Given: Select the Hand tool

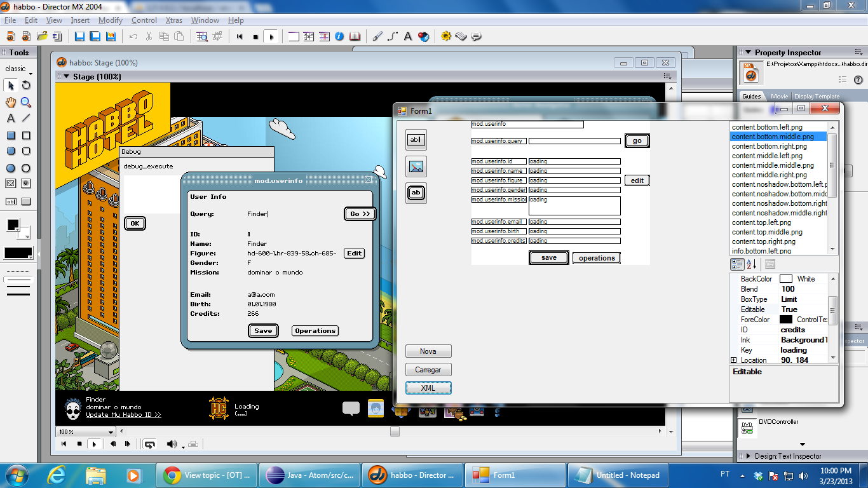Looking at the screenshot, I should 11,102.
